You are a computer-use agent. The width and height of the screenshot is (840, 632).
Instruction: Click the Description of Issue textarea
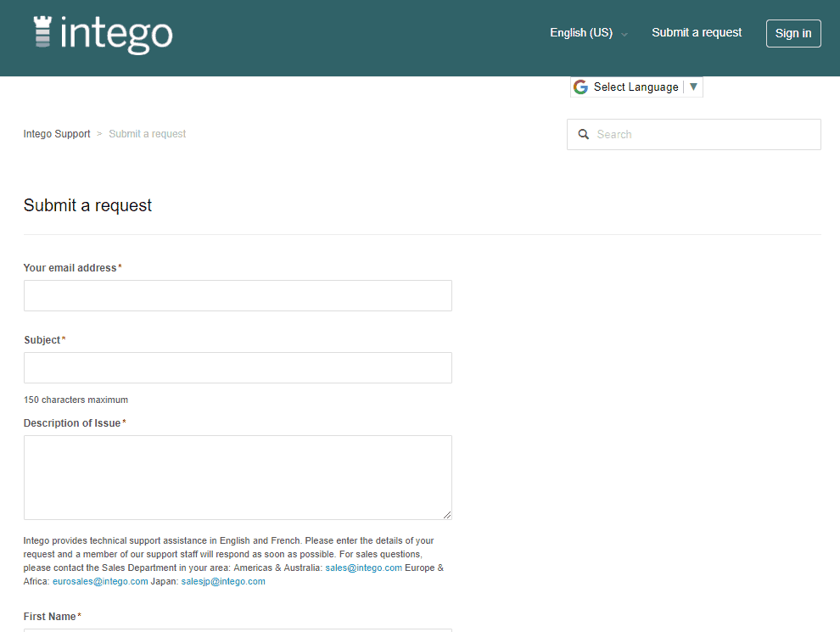click(238, 477)
